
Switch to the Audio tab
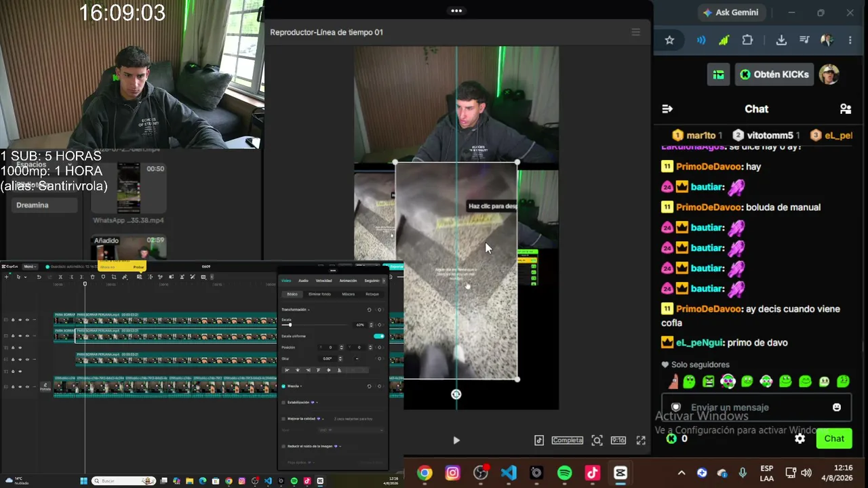click(x=303, y=281)
